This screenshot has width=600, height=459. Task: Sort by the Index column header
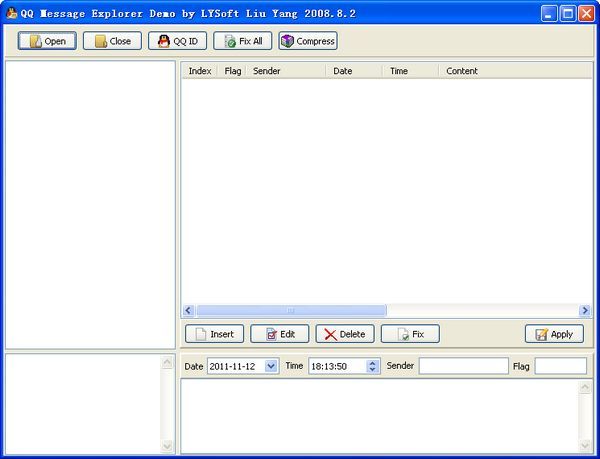click(x=200, y=71)
